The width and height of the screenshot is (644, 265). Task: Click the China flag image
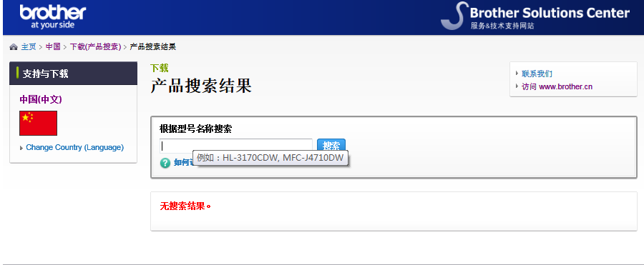click(x=38, y=123)
